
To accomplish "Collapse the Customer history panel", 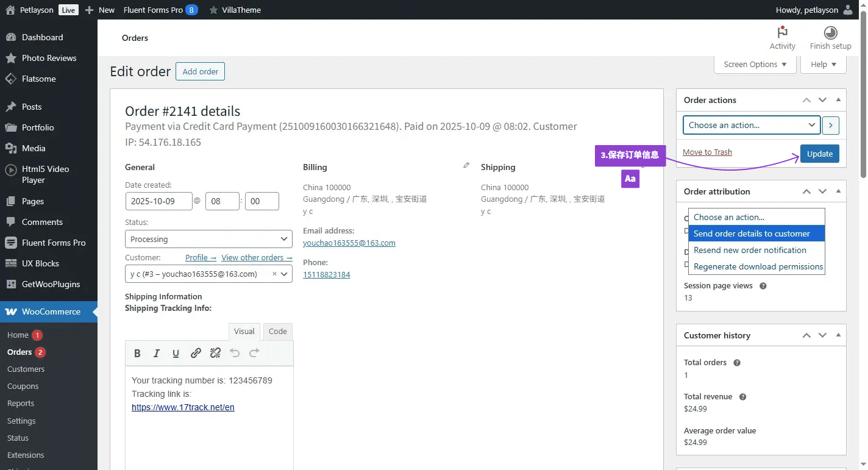I will point(838,335).
